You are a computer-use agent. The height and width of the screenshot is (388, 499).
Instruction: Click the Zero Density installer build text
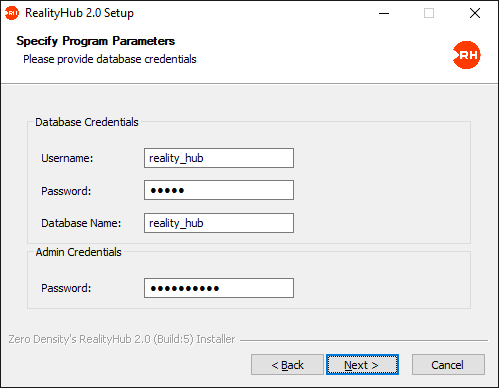(x=122, y=339)
